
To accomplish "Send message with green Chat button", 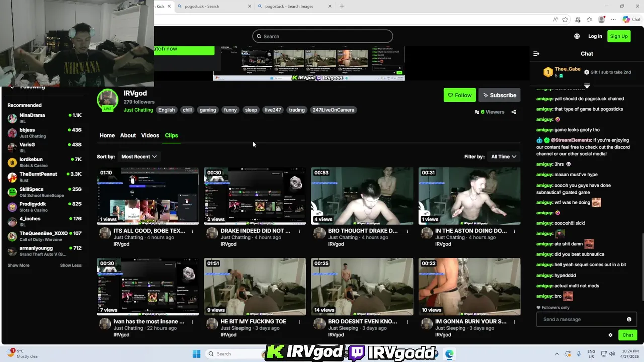I will (x=627, y=335).
